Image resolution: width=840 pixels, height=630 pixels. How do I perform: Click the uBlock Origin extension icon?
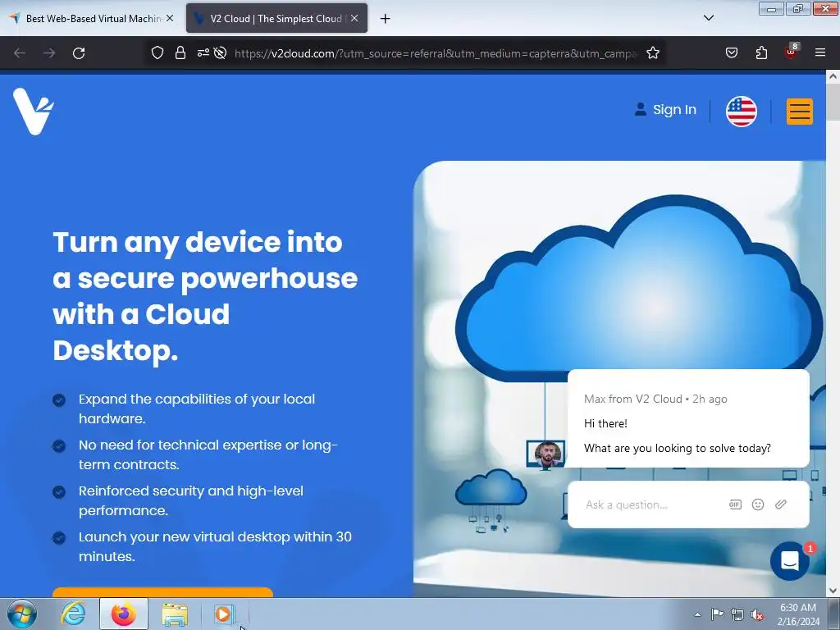pos(792,52)
